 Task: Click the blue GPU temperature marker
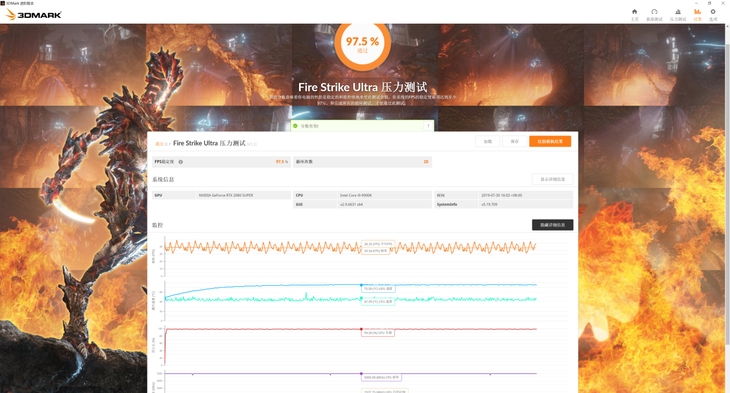pos(361,285)
